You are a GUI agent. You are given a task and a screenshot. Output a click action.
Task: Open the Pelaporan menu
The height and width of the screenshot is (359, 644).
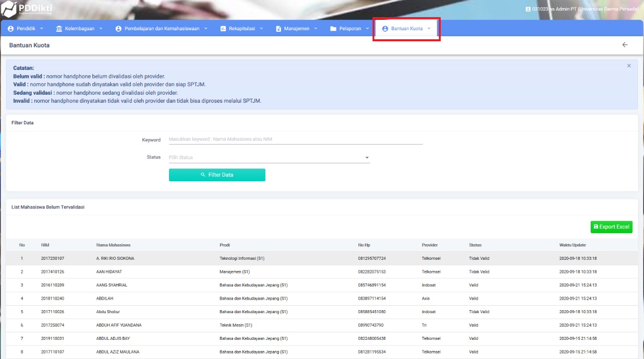[350, 29]
